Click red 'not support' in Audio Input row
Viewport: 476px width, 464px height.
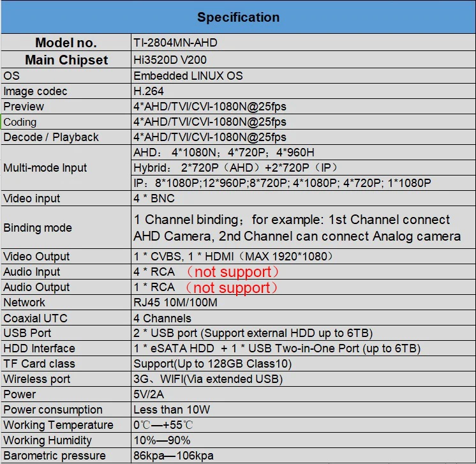click(232, 272)
